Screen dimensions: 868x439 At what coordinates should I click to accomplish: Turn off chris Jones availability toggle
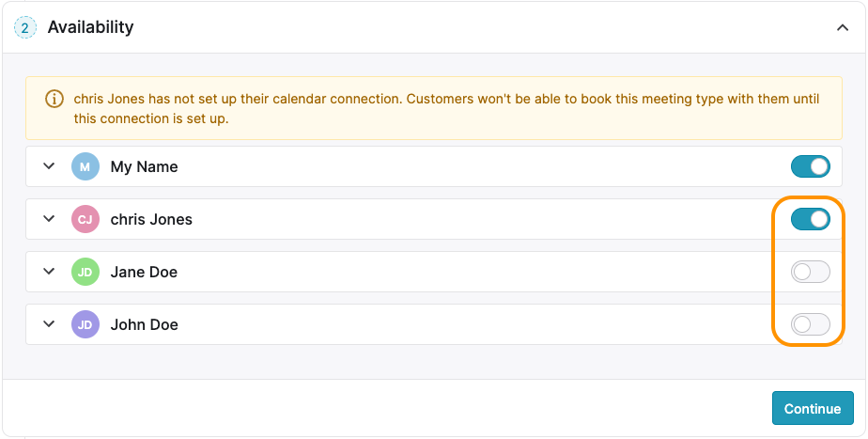click(811, 219)
